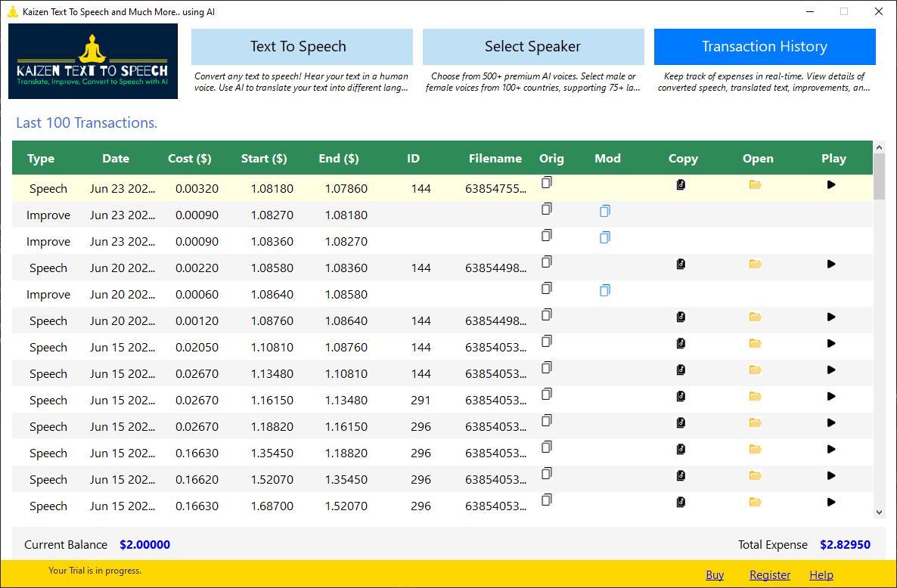Click the Filename column header

[x=495, y=159]
